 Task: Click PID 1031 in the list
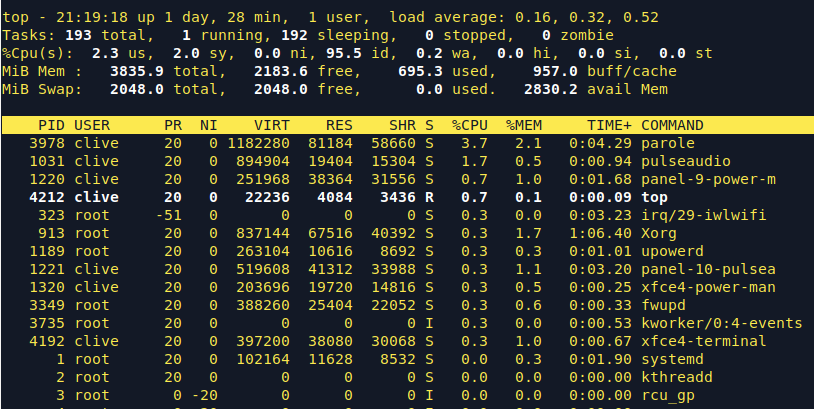pyautogui.click(x=47, y=161)
